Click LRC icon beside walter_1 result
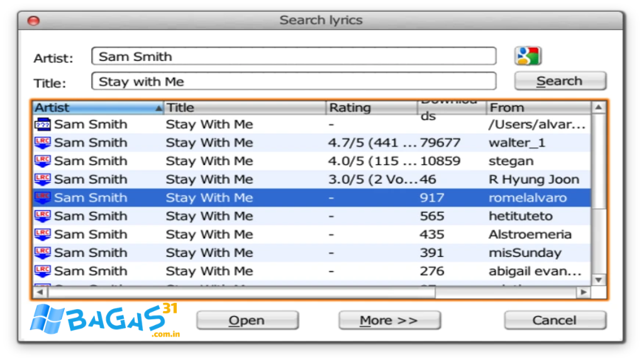This screenshot has width=644, height=362. [42, 143]
